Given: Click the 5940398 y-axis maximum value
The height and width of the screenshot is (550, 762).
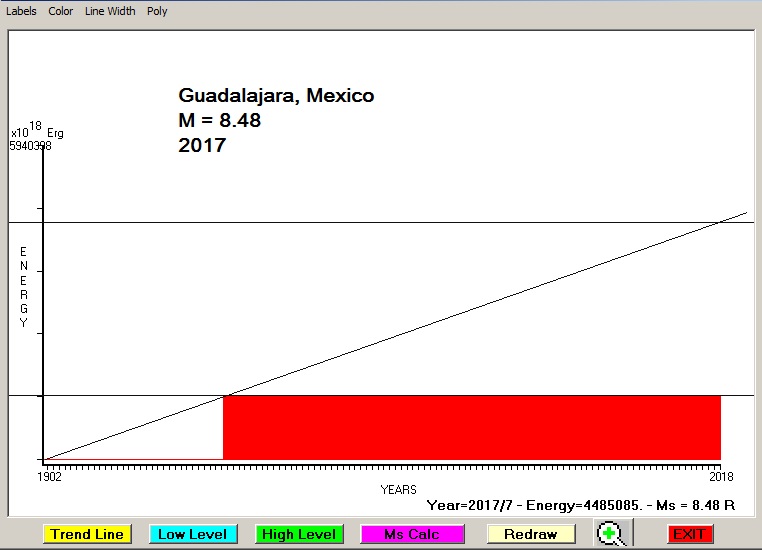Looking at the screenshot, I should [30, 146].
